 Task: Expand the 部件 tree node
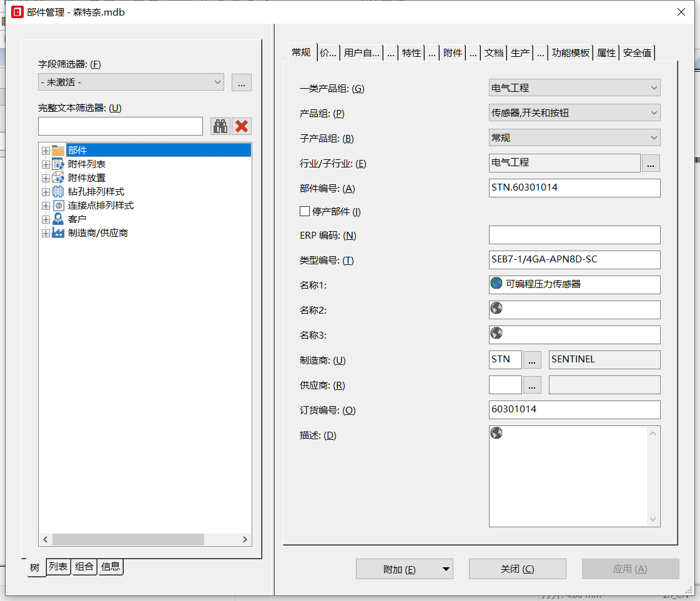[x=46, y=151]
